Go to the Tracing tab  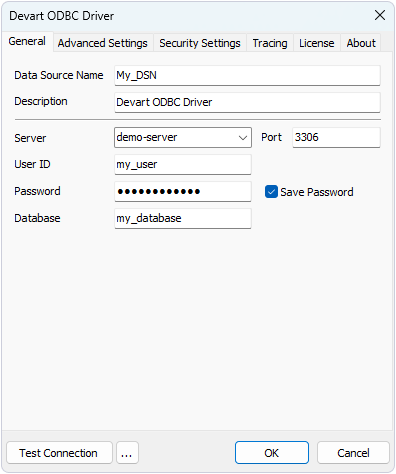270,43
